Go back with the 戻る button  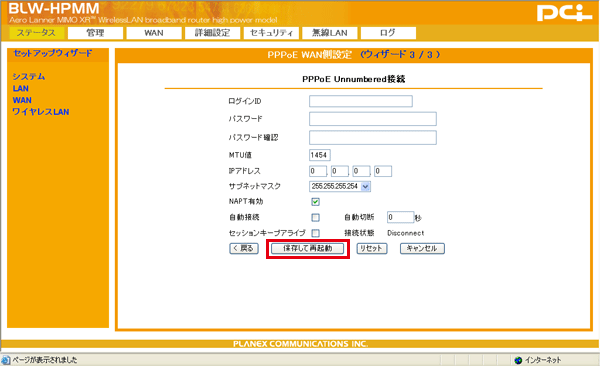244,248
